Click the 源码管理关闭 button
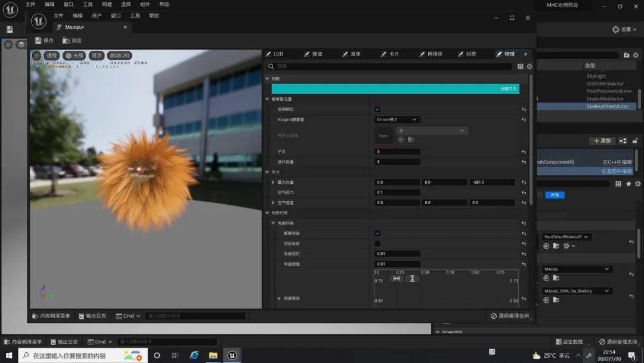 [x=510, y=316]
